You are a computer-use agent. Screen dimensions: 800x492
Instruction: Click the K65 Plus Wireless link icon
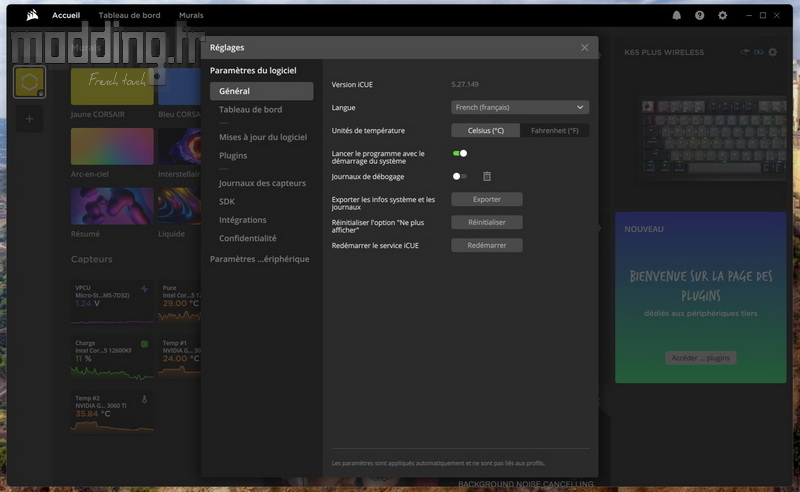[x=759, y=52]
